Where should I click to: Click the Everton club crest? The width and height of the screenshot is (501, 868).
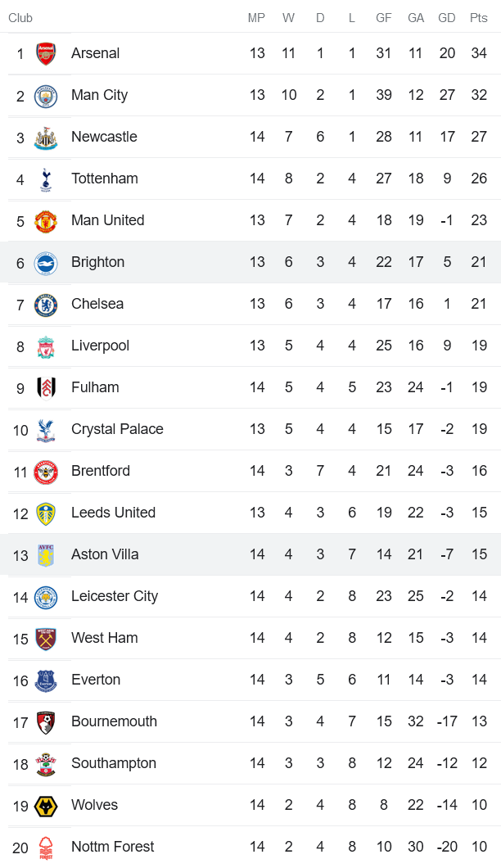[x=46, y=680]
